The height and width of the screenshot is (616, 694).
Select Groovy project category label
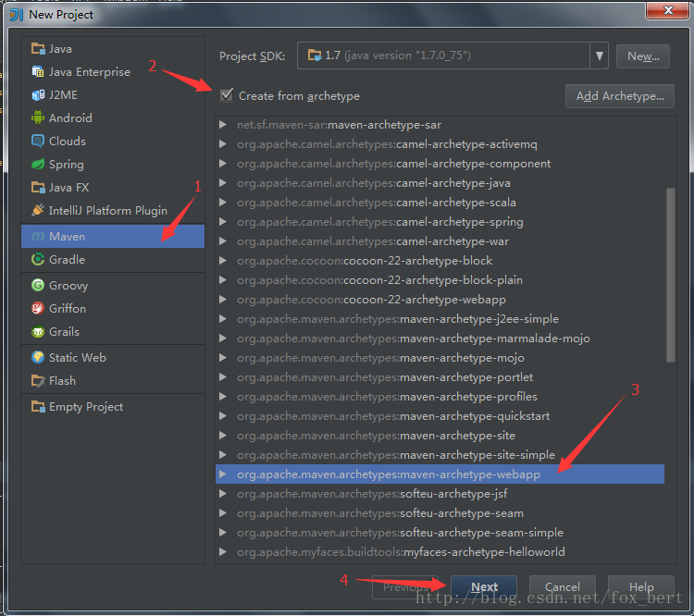click(x=68, y=286)
